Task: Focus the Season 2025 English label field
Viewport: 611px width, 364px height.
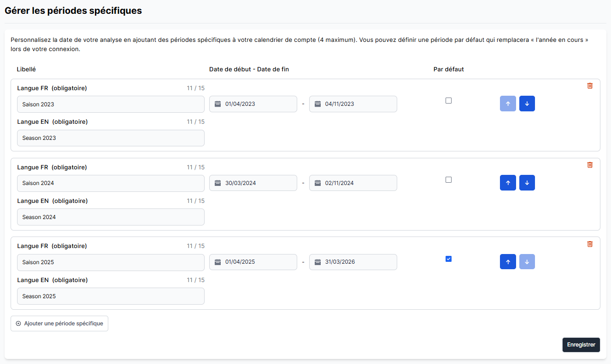Action: pyautogui.click(x=111, y=296)
